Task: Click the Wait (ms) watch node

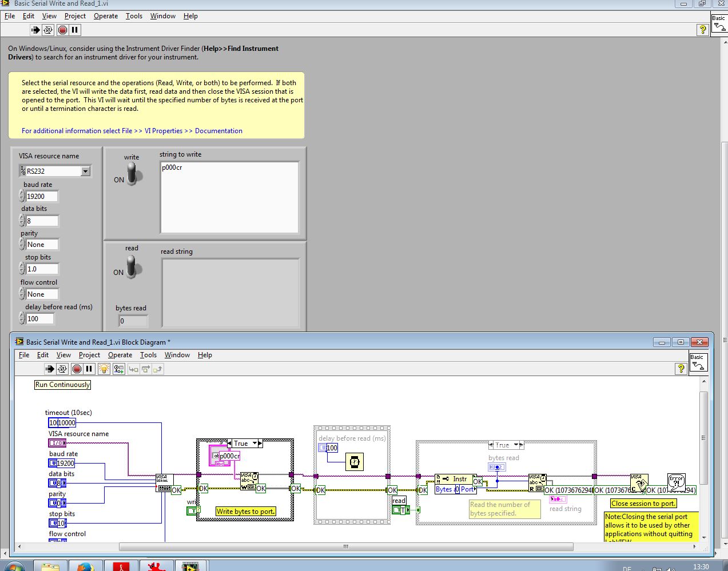Action: tap(355, 462)
